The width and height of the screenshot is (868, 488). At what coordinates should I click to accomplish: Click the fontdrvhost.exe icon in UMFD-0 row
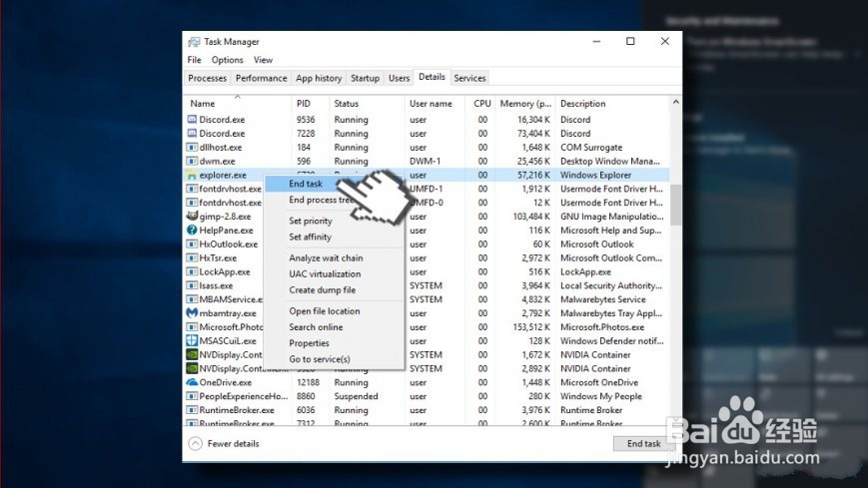(192, 203)
